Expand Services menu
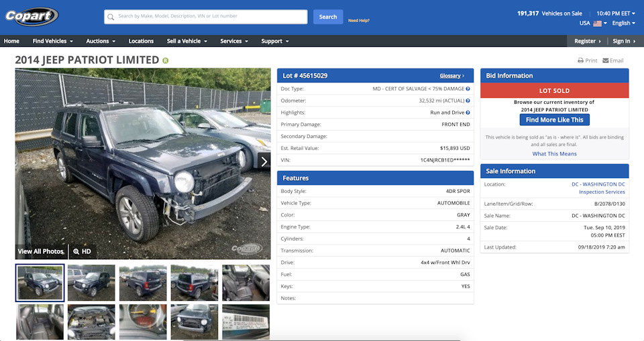The image size is (644, 341). 234,41
